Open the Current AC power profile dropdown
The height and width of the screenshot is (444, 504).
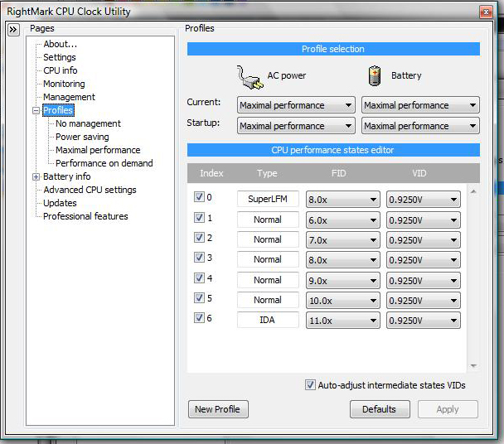point(296,105)
